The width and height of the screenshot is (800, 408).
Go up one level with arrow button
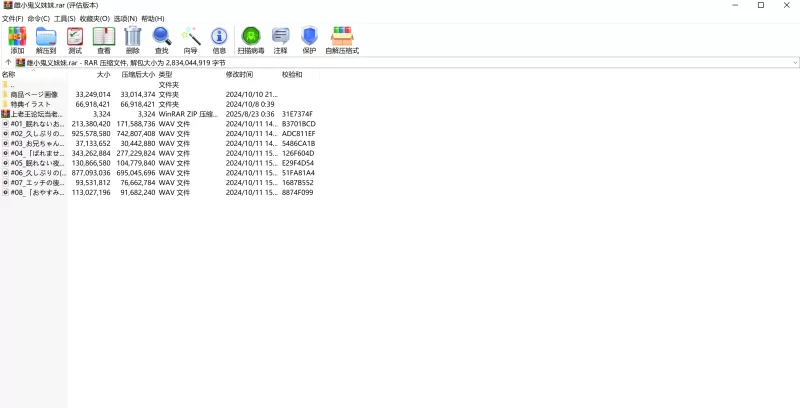(x=8, y=62)
